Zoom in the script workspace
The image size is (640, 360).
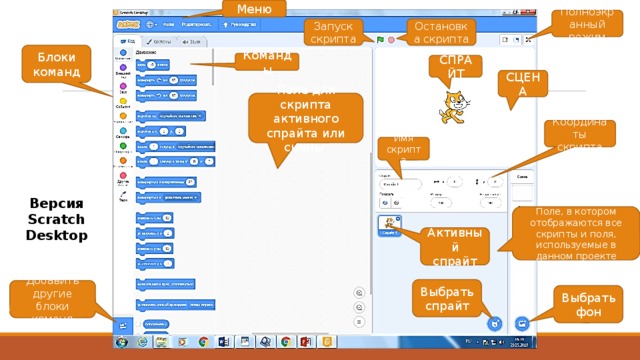(x=359, y=293)
